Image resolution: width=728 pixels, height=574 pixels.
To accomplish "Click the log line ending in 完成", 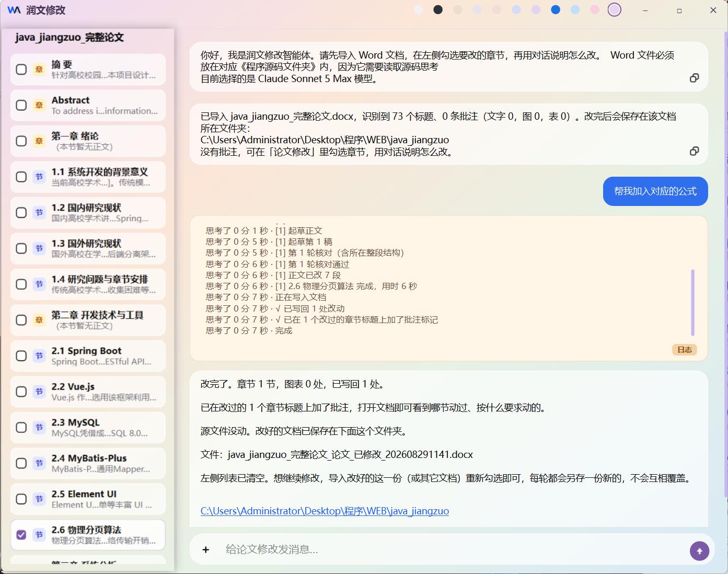I will pos(249,330).
